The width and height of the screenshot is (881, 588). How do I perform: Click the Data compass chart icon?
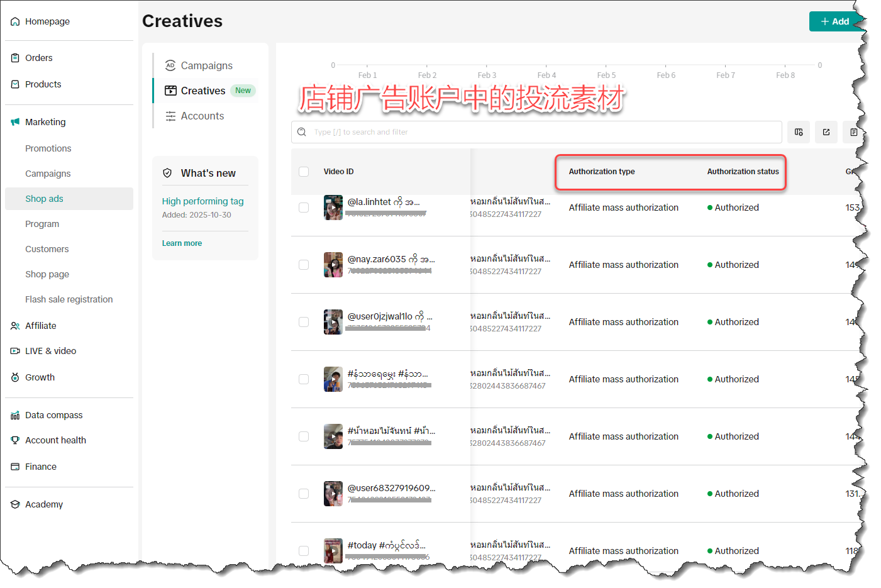point(15,415)
